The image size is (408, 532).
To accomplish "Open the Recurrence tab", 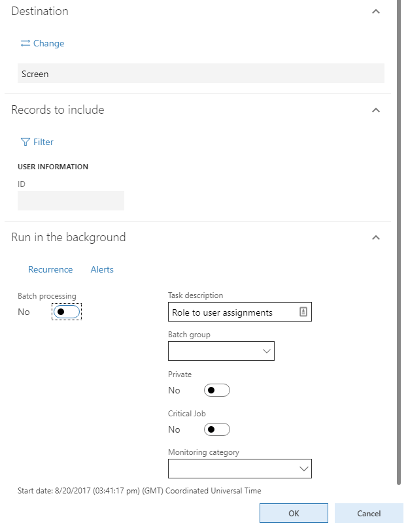I will (x=50, y=269).
